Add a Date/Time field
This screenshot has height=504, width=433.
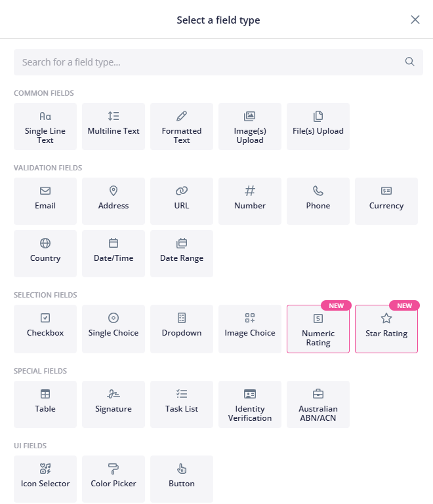point(113,254)
